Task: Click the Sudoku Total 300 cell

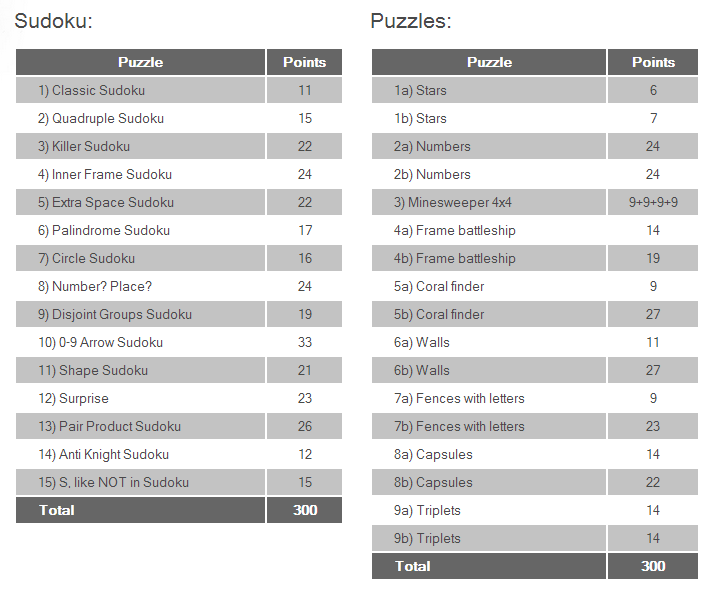Action: click(x=304, y=510)
